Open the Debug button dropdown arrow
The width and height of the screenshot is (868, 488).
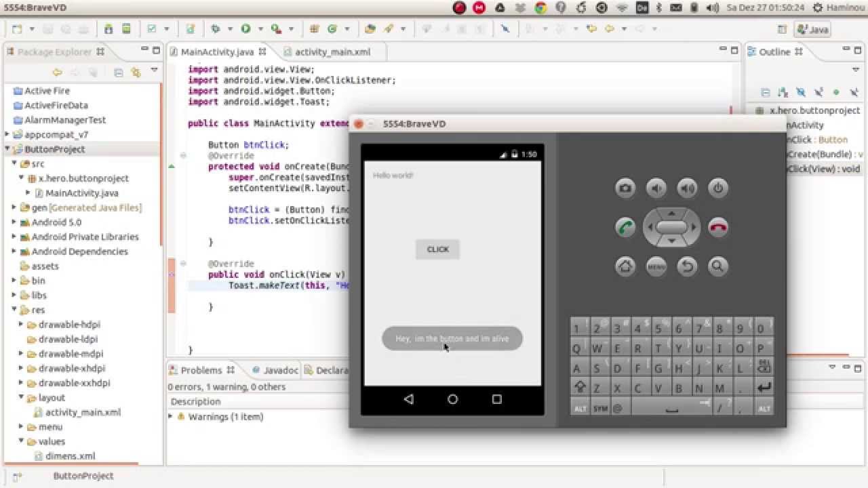230,29
